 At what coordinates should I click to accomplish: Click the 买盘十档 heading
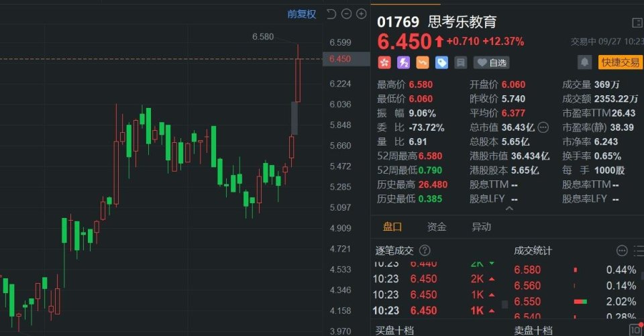click(x=394, y=330)
